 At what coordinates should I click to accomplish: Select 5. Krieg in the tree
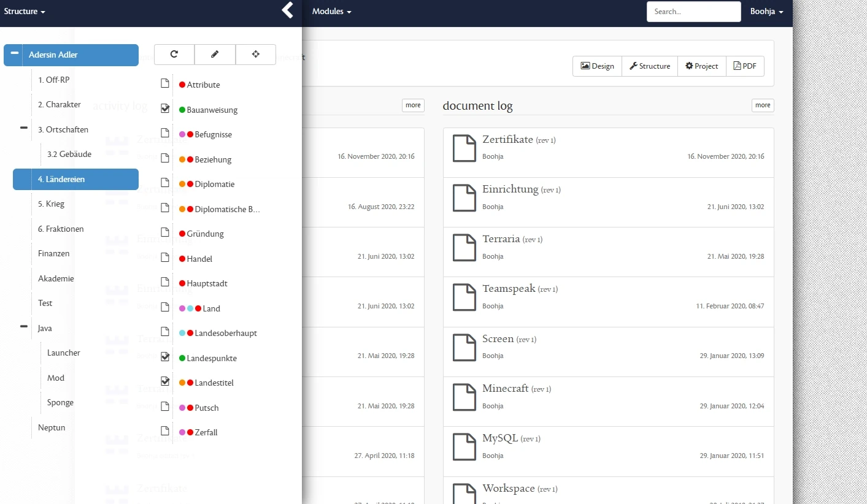51,204
